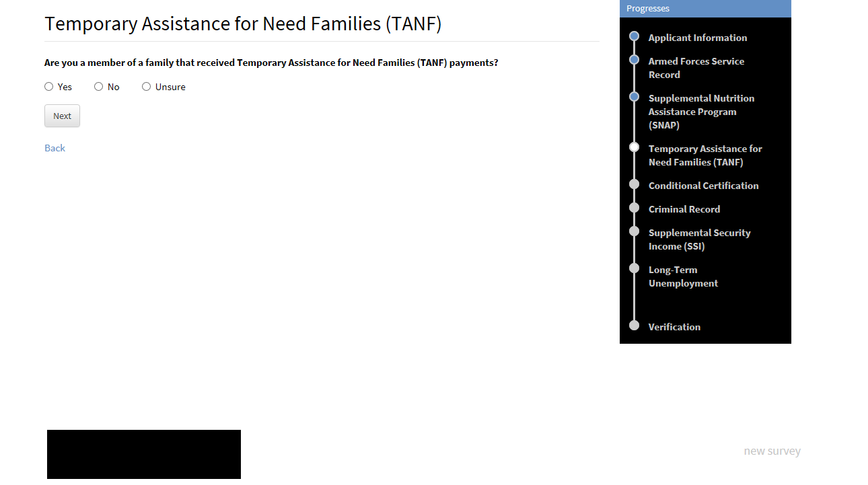The image size is (868, 485).
Task: Click the SSI step marker dot
Action: pos(634,231)
